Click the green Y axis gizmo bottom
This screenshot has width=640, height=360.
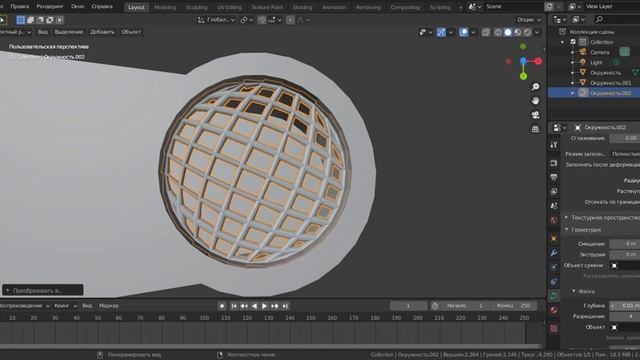pos(523,76)
